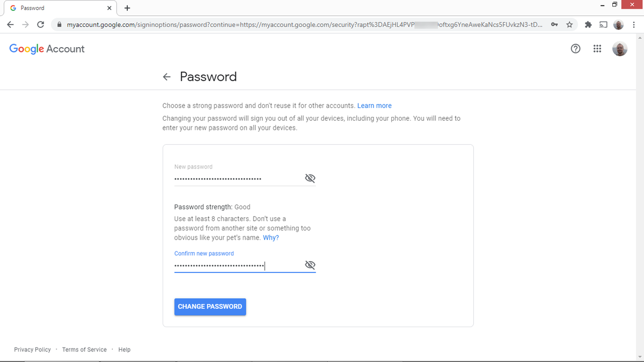Show the new password text
The height and width of the screenshot is (362, 644).
tap(310, 178)
